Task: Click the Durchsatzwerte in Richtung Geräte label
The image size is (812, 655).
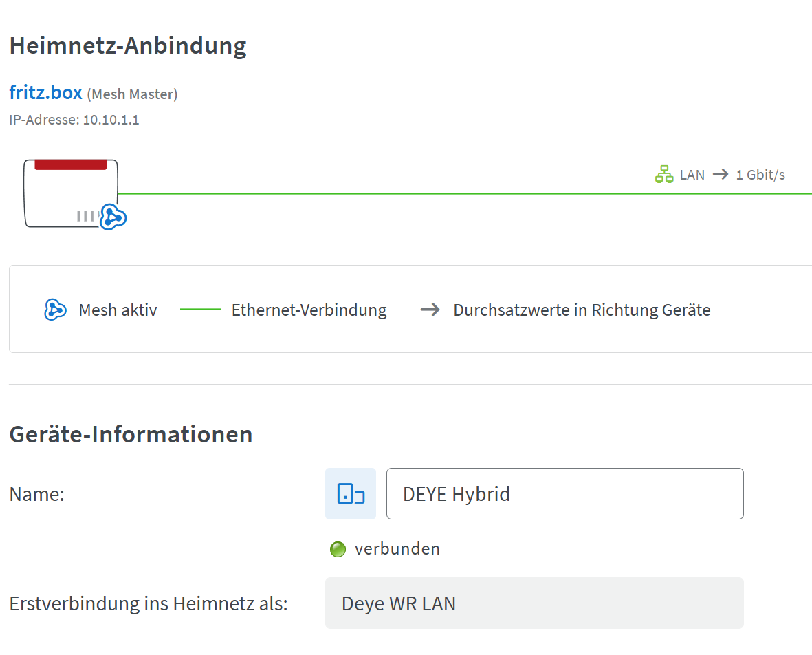Action: 582,310
